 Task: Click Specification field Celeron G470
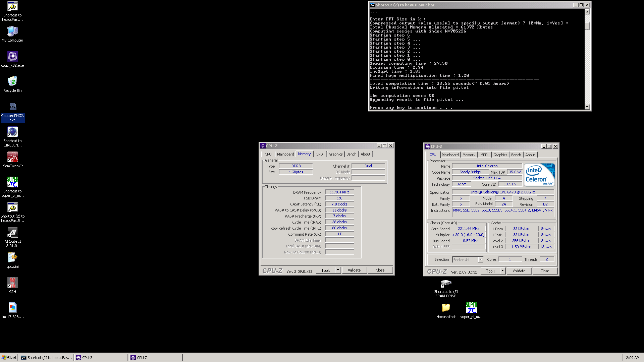click(503, 192)
